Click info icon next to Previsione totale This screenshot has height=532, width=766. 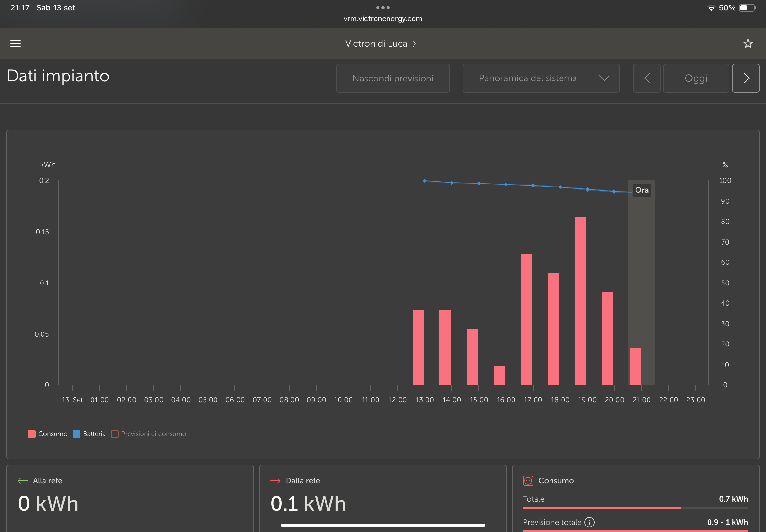[589, 522]
